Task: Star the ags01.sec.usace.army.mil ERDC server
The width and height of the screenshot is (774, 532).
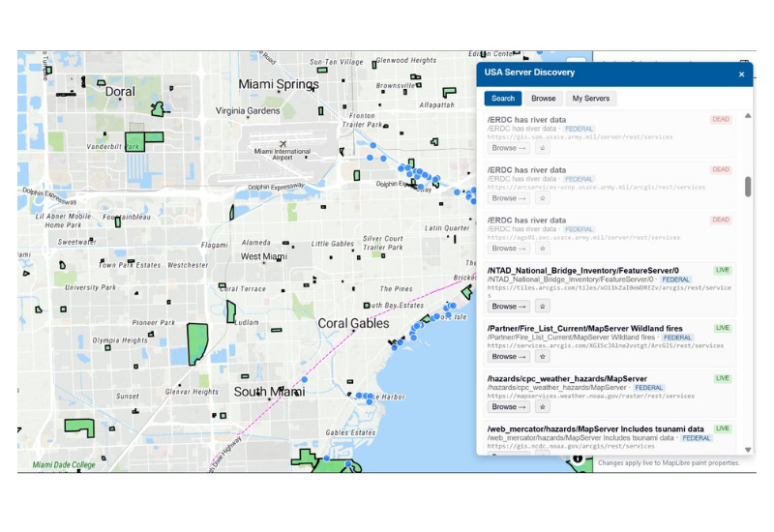Action: [x=543, y=249]
